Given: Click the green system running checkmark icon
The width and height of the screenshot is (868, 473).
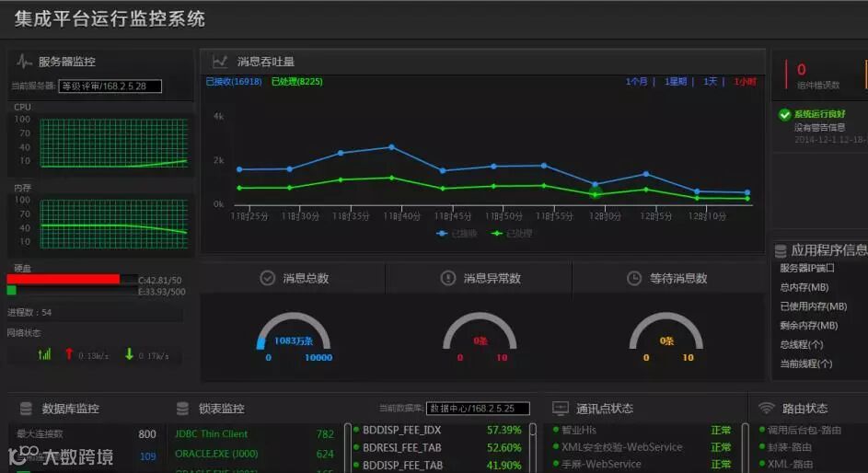Looking at the screenshot, I should [x=784, y=114].
